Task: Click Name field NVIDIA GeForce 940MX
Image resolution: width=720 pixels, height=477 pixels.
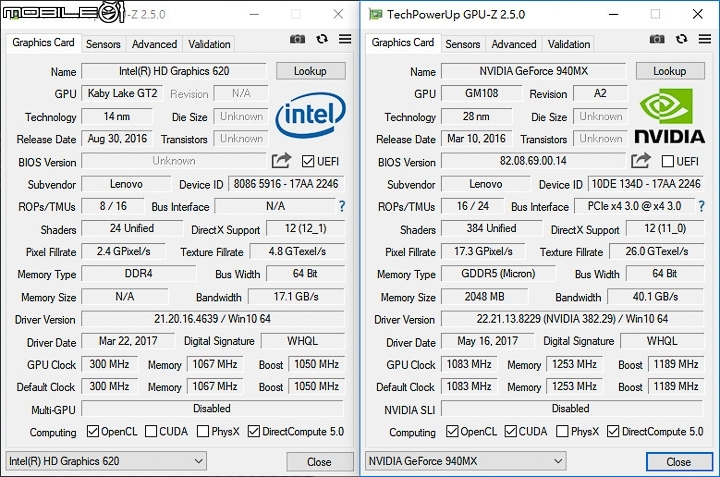Action: [534, 71]
